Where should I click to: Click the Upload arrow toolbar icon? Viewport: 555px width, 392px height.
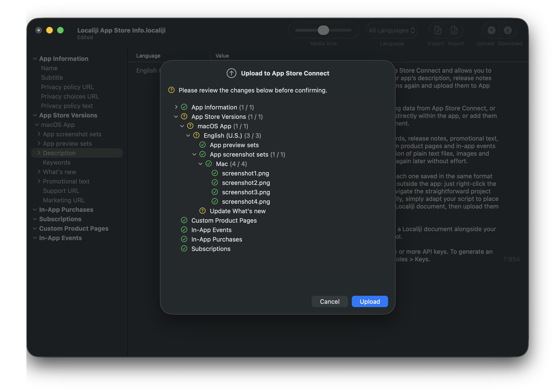[x=491, y=30]
